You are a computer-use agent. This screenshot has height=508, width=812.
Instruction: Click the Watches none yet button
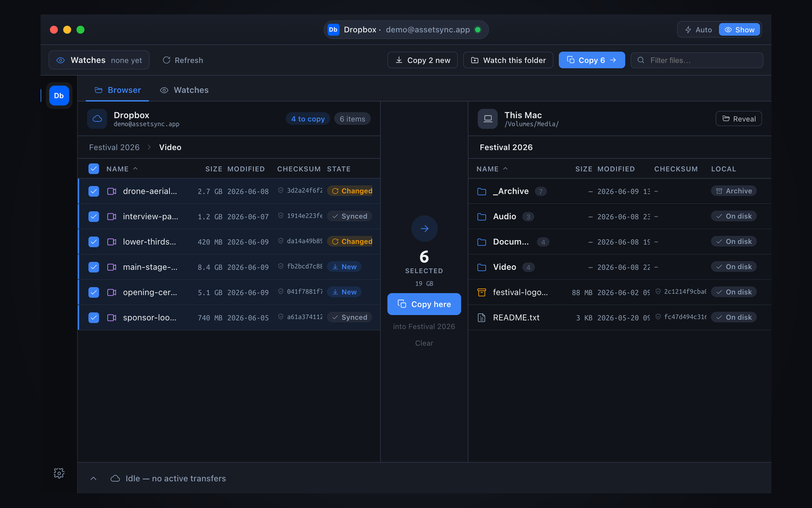(99, 60)
